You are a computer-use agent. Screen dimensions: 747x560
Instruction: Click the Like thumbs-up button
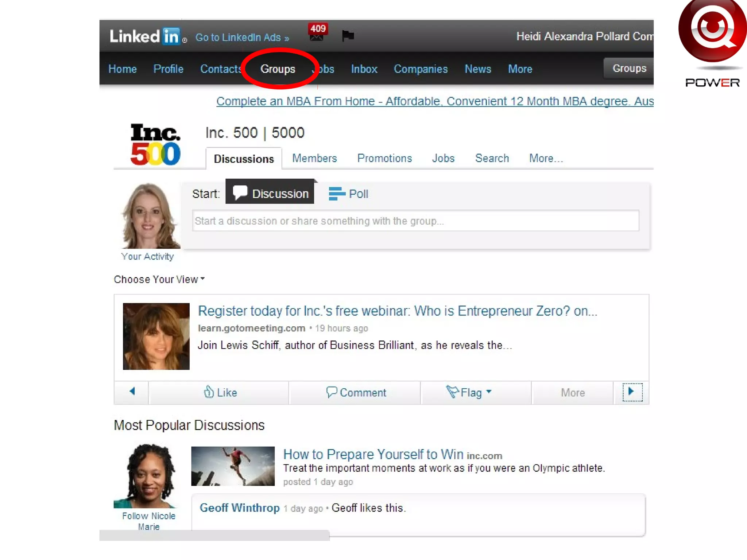point(220,392)
